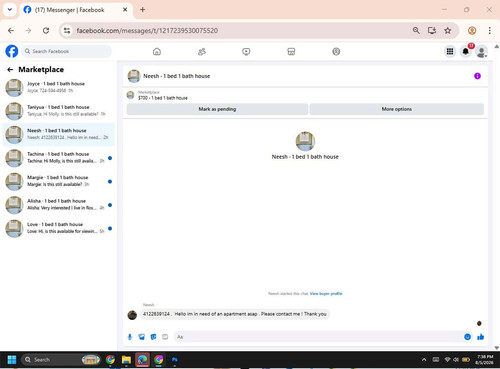Click the browser address bar URL
Viewport: 500px width, 369px height.
pyautogui.click(x=147, y=31)
